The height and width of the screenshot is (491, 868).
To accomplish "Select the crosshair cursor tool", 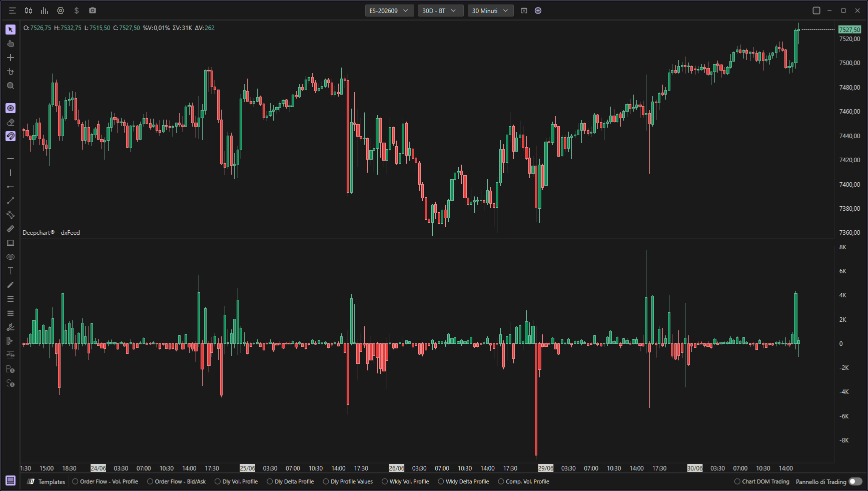I will pos(11,58).
